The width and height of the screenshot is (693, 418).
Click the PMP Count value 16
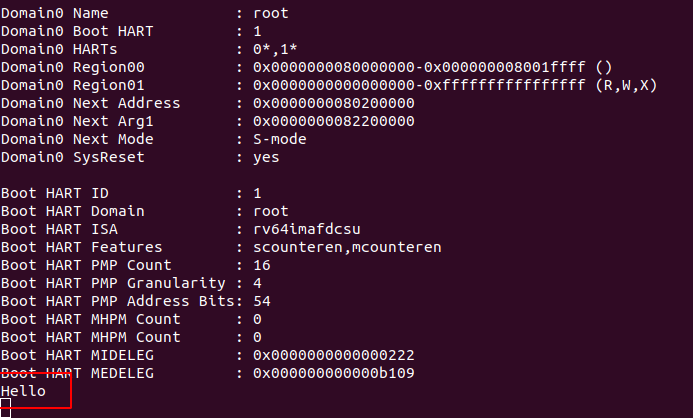click(262, 265)
